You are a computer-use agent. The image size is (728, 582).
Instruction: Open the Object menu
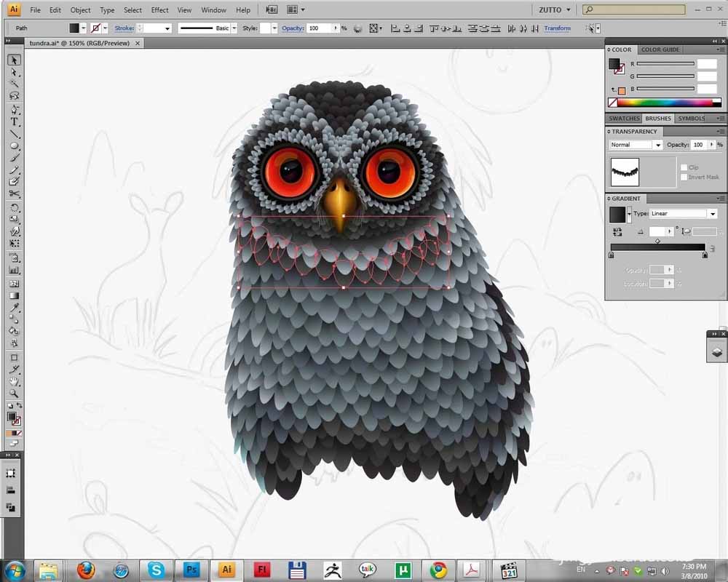click(80, 9)
